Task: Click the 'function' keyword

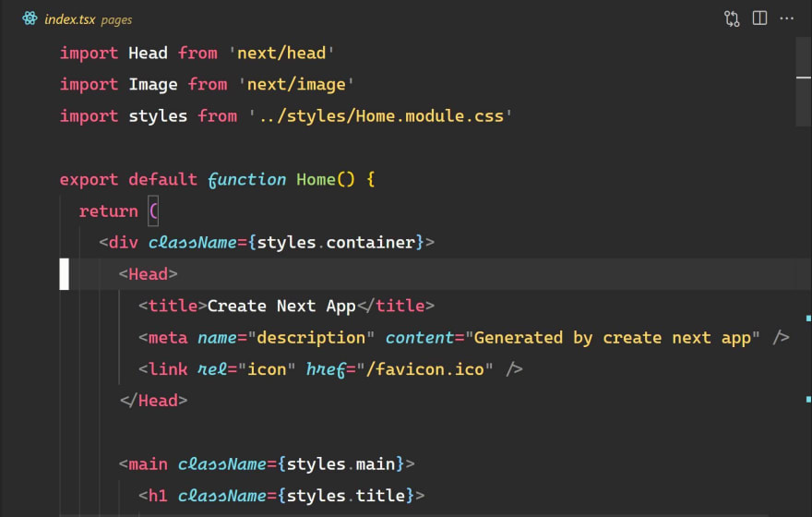Action: [x=246, y=180]
